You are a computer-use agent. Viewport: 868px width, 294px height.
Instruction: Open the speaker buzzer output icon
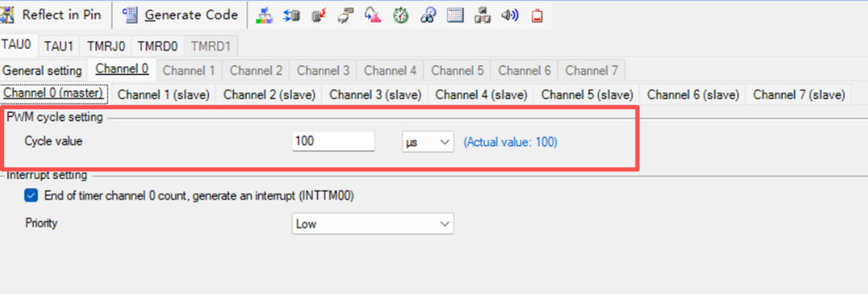coord(510,16)
